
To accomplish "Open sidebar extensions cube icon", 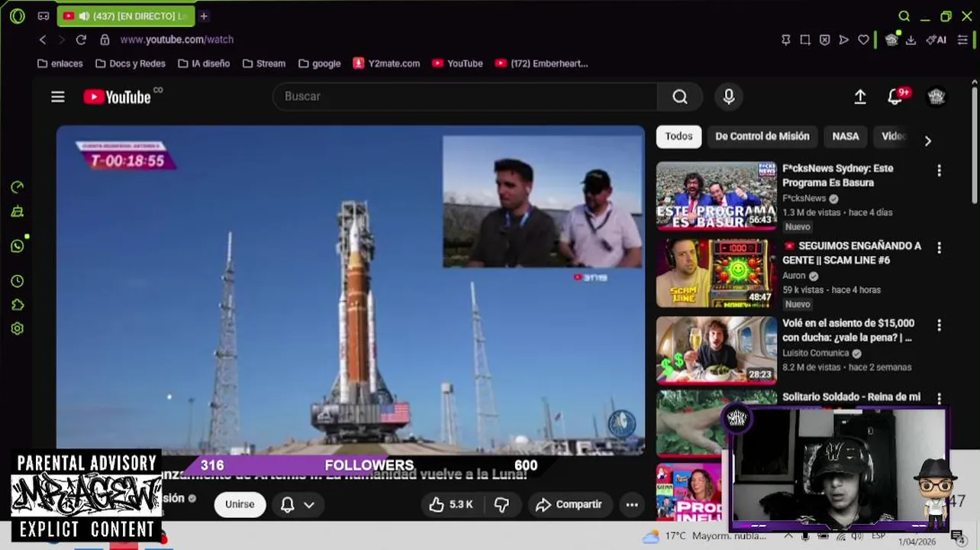I will (18, 305).
